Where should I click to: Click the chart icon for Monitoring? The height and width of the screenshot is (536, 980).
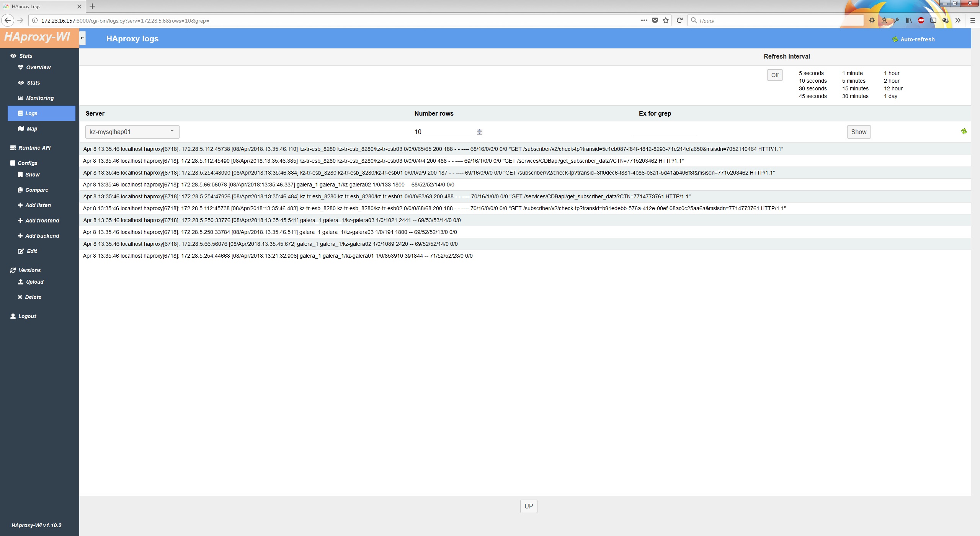(21, 98)
